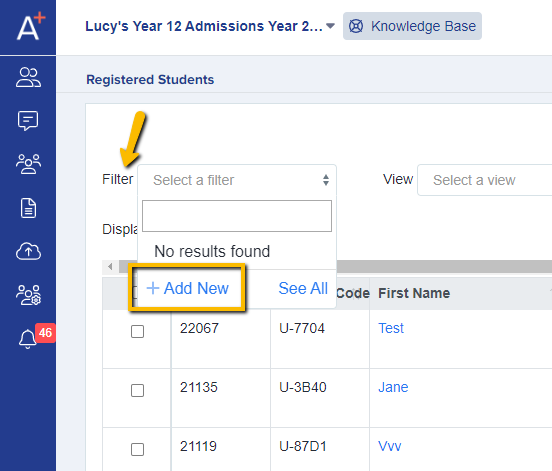Sort by the First Name column header
Image resolution: width=552 pixels, height=471 pixels.
(x=414, y=293)
